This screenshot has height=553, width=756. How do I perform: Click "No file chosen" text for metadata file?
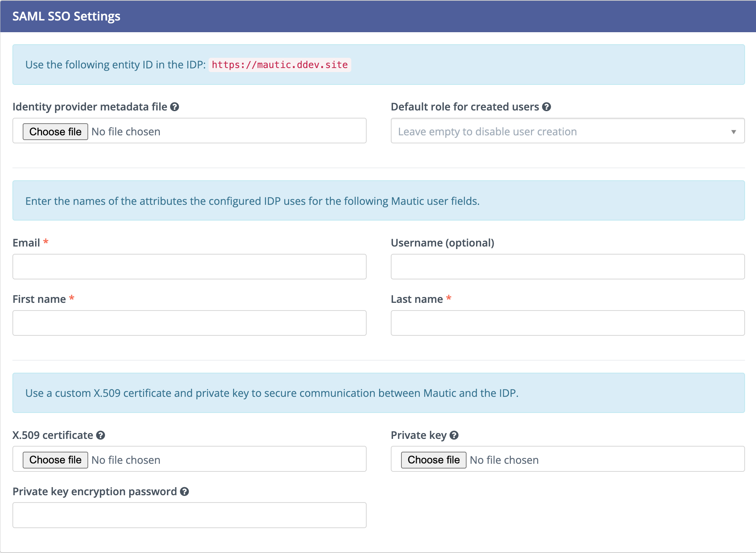[x=126, y=132]
